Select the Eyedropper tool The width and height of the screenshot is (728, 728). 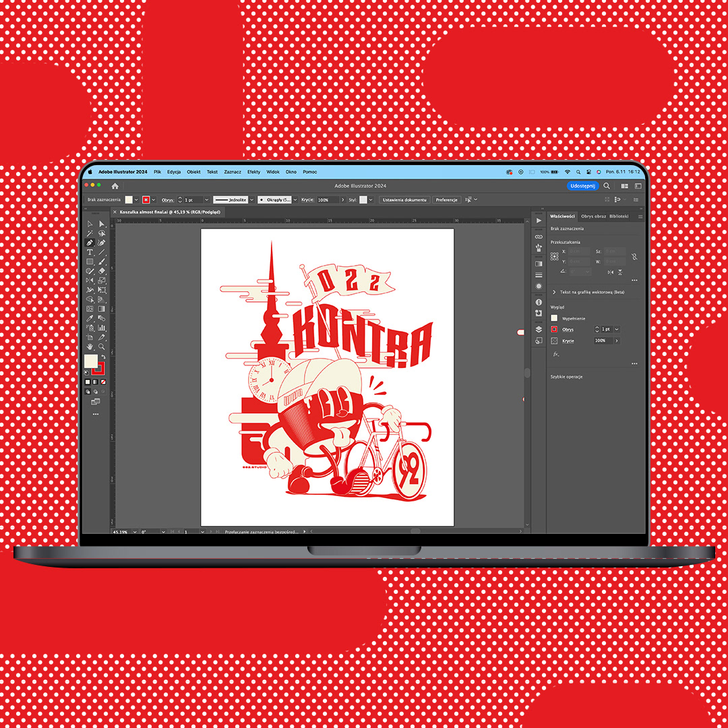click(x=90, y=318)
